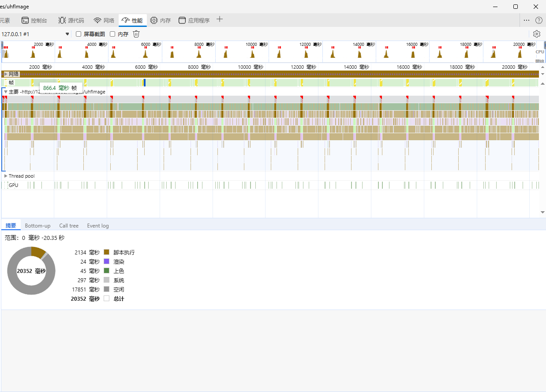The image size is (546, 392).
Task: Expand the 网络 network track
Action: [x=6, y=74]
